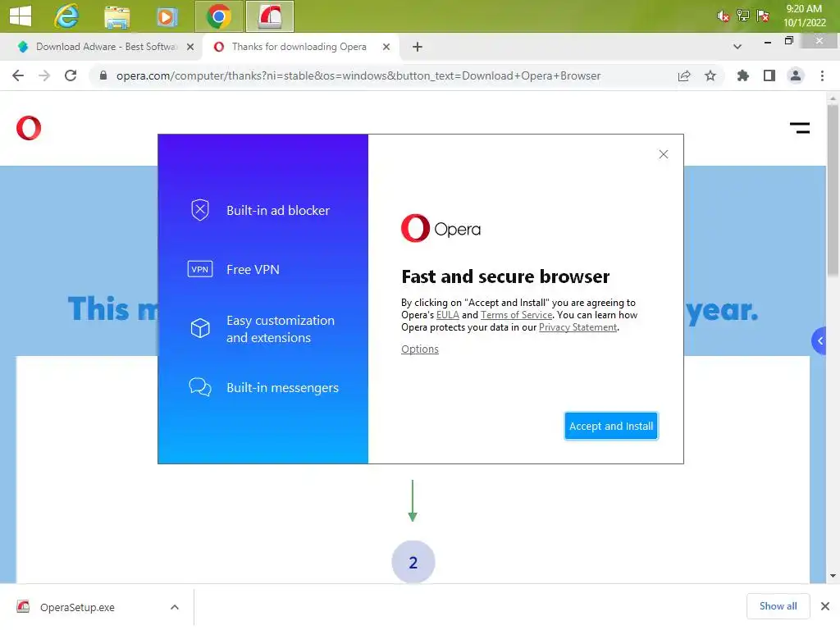Reload the current page
The image size is (840, 630).
click(71, 75)
